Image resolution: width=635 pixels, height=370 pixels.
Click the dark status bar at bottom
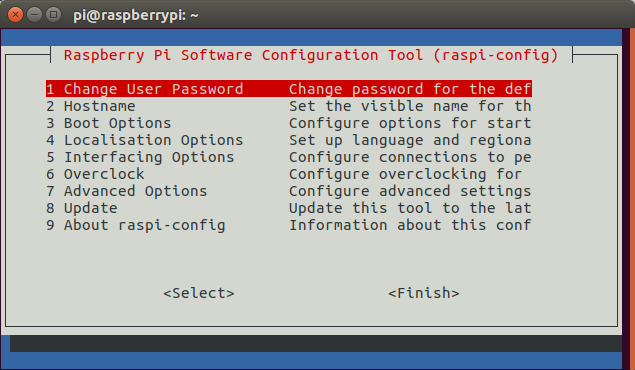tap(316, 343)
